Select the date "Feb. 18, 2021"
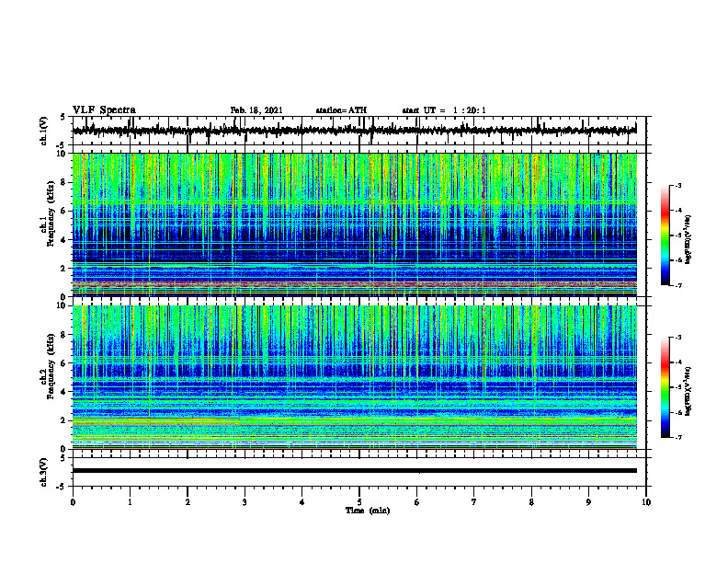 coord(256,110)
